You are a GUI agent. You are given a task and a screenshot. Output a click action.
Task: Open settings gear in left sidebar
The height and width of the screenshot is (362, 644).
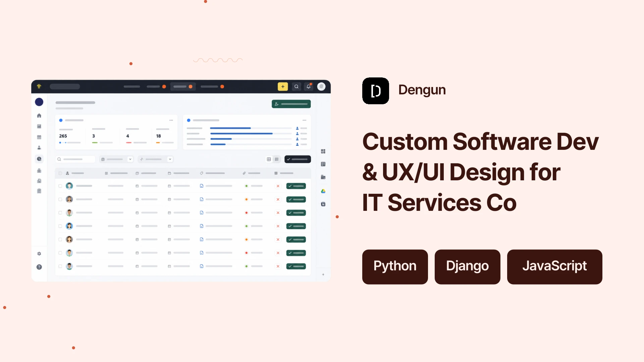[39, 254]
